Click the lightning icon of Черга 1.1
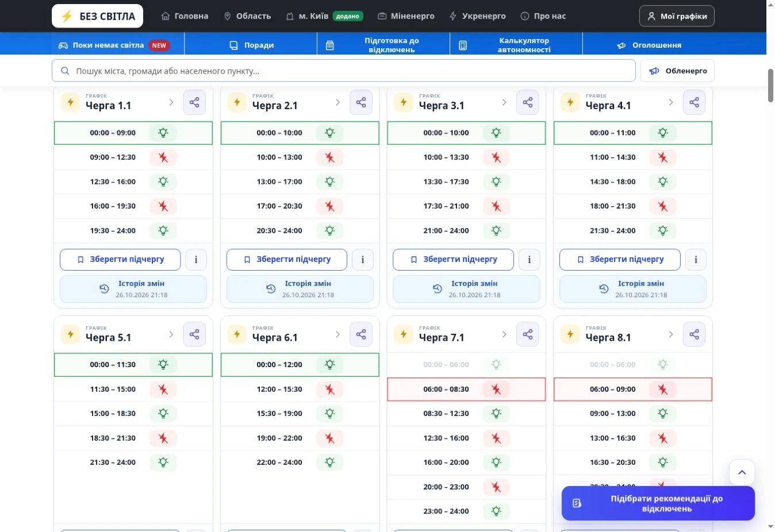The image size is (775, 532). (71, 102)
